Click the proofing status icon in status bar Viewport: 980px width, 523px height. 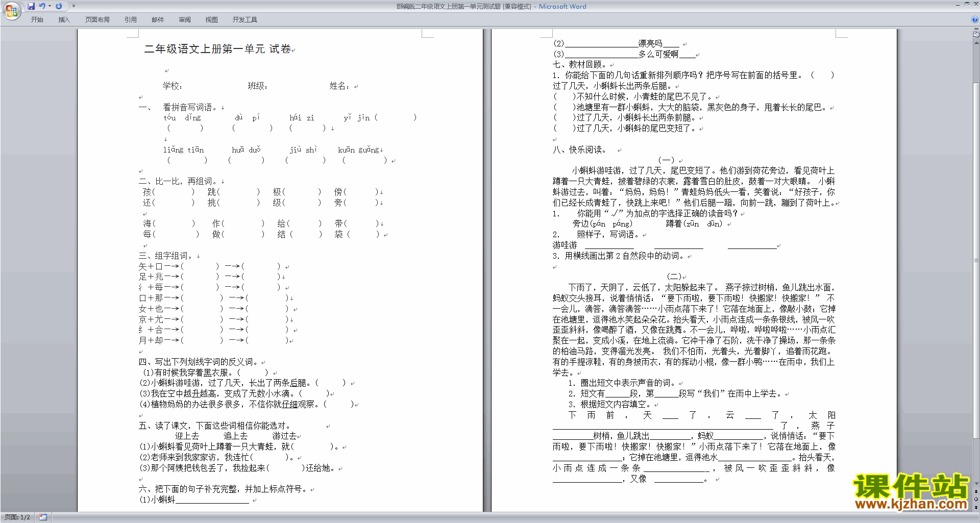click(43, 517)
